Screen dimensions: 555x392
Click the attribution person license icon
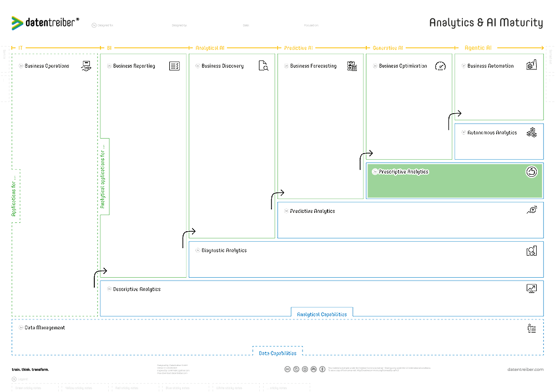(322, 369)
